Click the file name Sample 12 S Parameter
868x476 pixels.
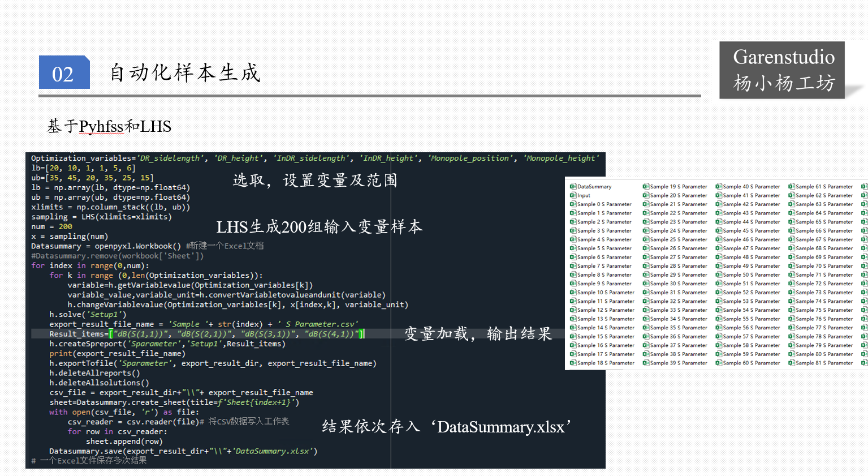[606, 310]
